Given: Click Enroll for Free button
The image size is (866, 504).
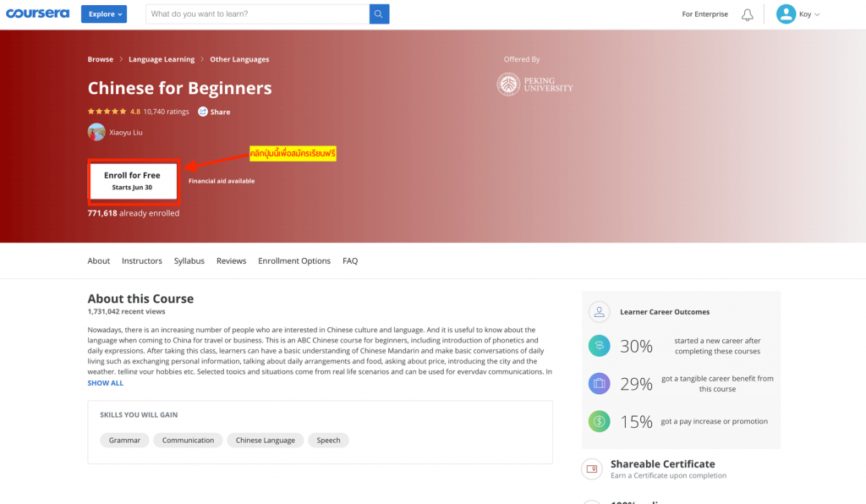Looking at the screenshot, I should coord(133,181).
